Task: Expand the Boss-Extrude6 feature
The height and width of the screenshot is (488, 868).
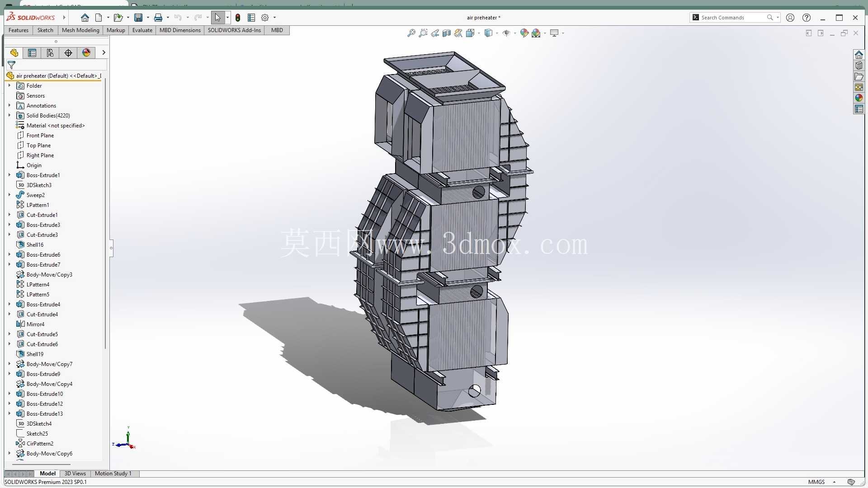Action: tap(9, 254)
